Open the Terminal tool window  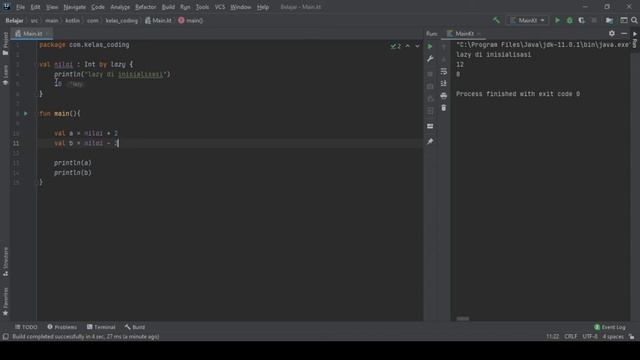[101, 327]
